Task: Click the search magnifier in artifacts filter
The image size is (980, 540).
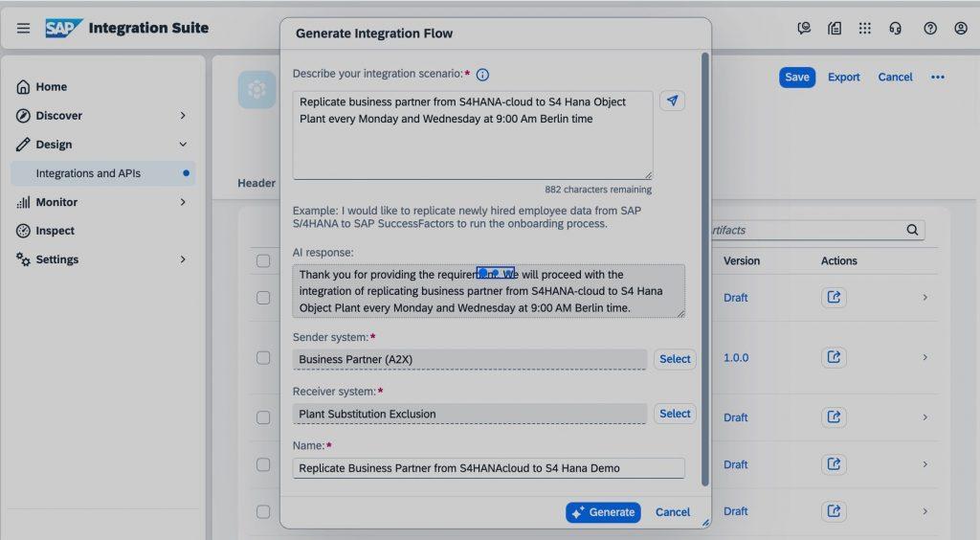Action: coord(912,230)
